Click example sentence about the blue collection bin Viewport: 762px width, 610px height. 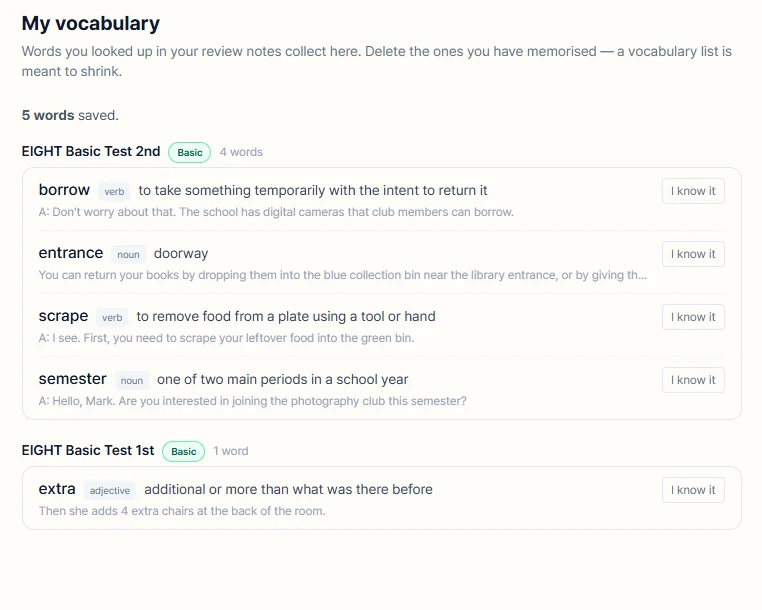tap(343, 275)
